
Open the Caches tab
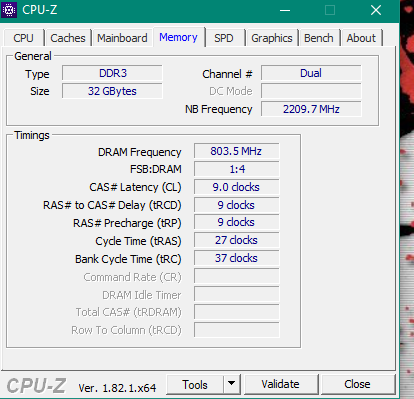click(x=68, y=38)
